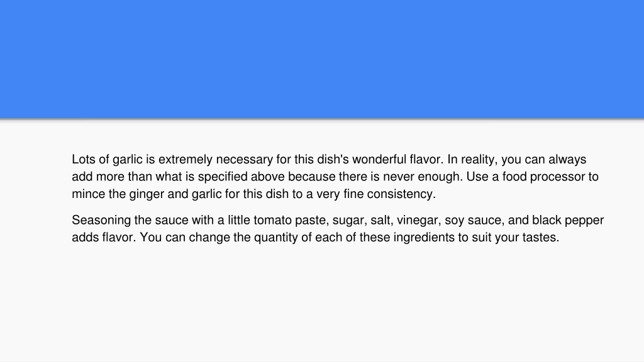644x362 pixels.
Task: Click the blue header banner
Action: (x=322, y=59)
